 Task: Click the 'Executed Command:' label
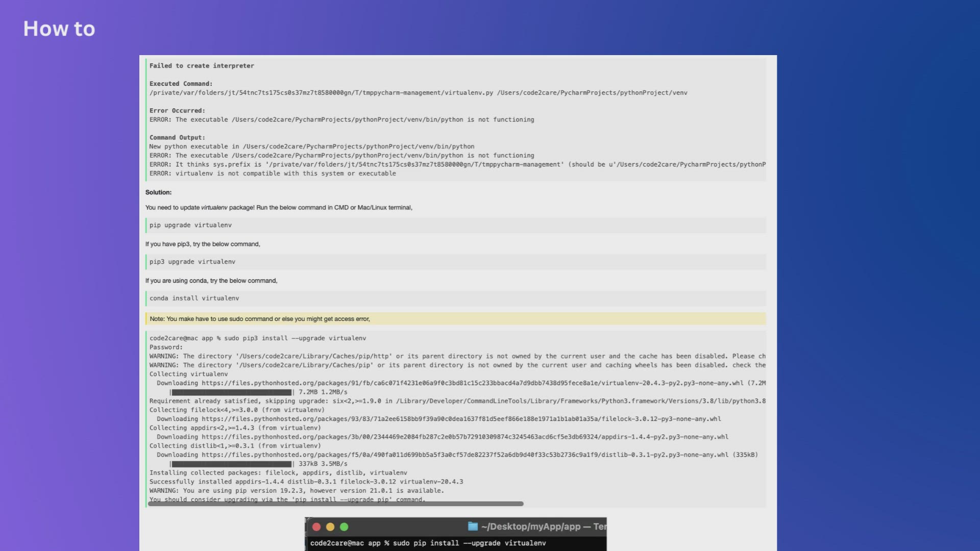[181, 84]
